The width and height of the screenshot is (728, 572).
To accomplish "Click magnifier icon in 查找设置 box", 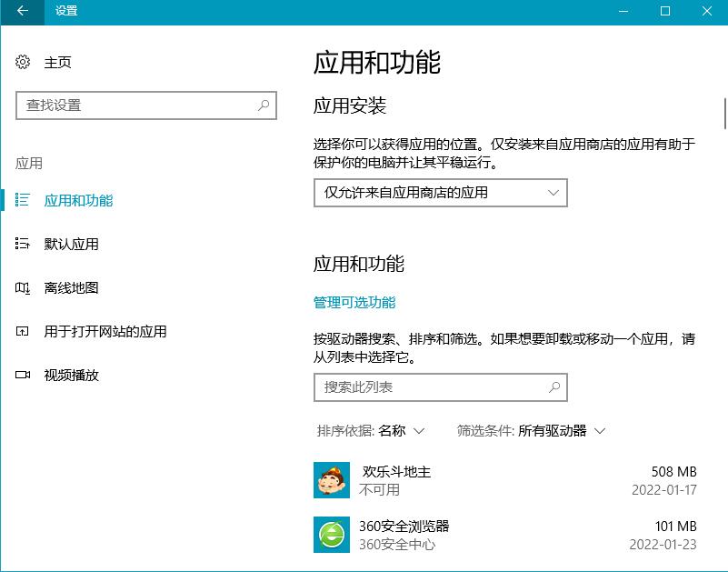I will click(264, 105).
